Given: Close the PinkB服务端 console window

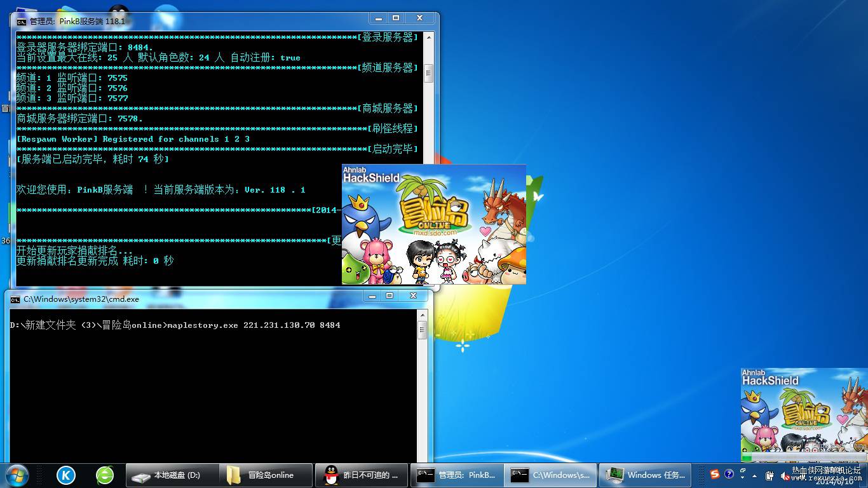Looking at the screenshot, I should [x=420, y=18].
